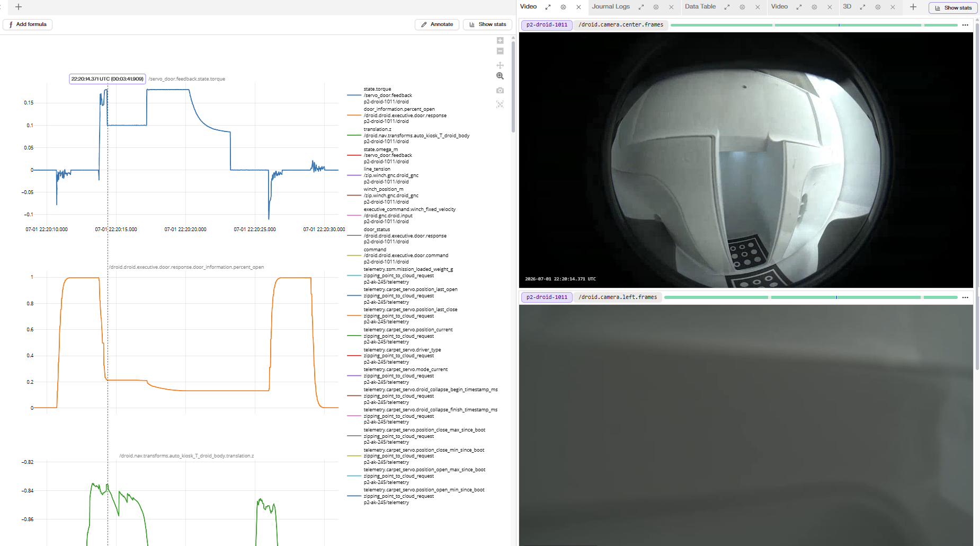This screenshot has width=980, height=546.
Task: Click the Add formula button
Action: pos(28,24)
